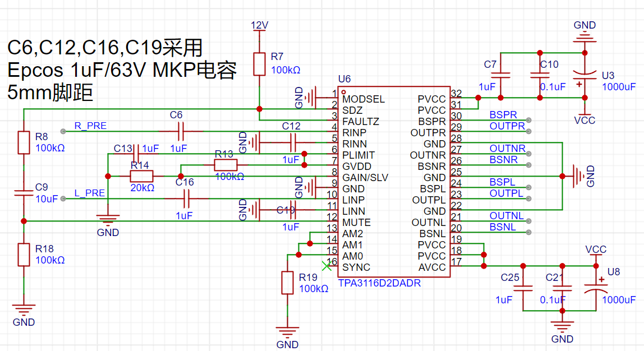This screenshot has height=351, width=644.
Task: Select the BSNR net label
Action: tap(503, 159)
